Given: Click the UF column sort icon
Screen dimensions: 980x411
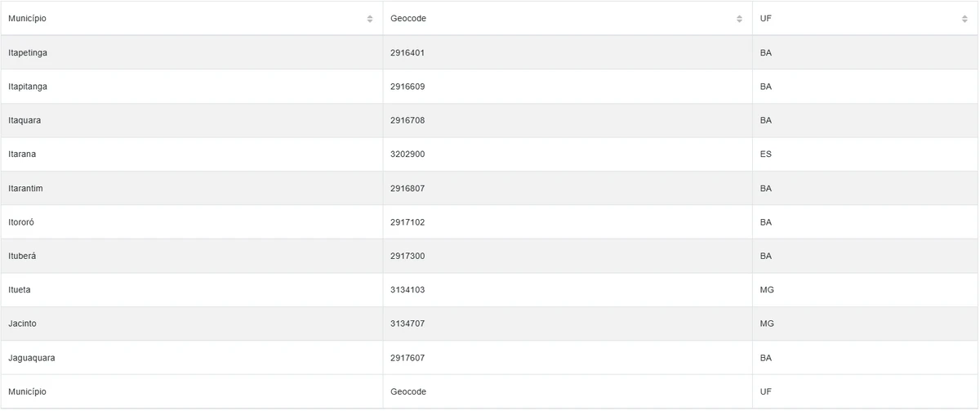Looking at the screenshot, I should point(964,19).
